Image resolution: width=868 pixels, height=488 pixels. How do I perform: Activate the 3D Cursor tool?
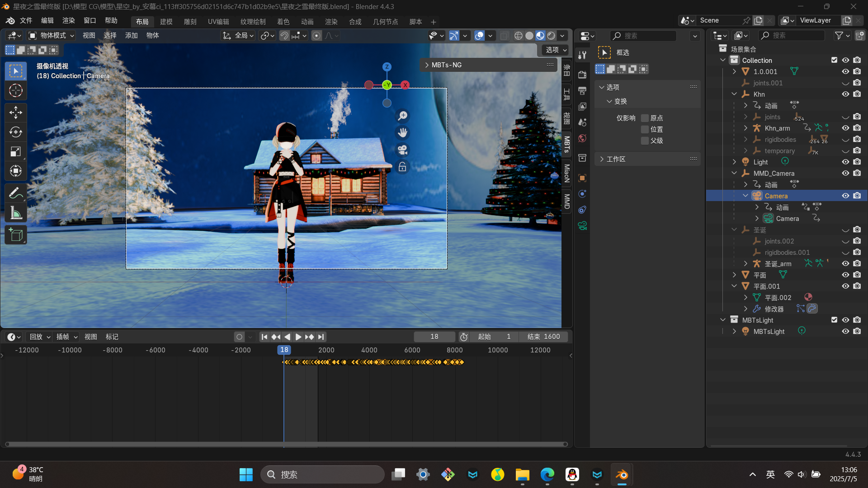point(16,91)
